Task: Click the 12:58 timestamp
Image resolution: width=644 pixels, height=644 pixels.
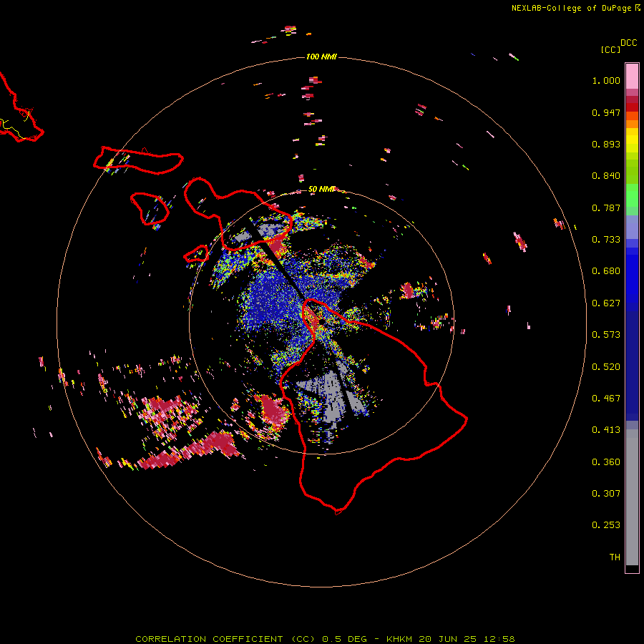Action: click(x=499, y=639)
